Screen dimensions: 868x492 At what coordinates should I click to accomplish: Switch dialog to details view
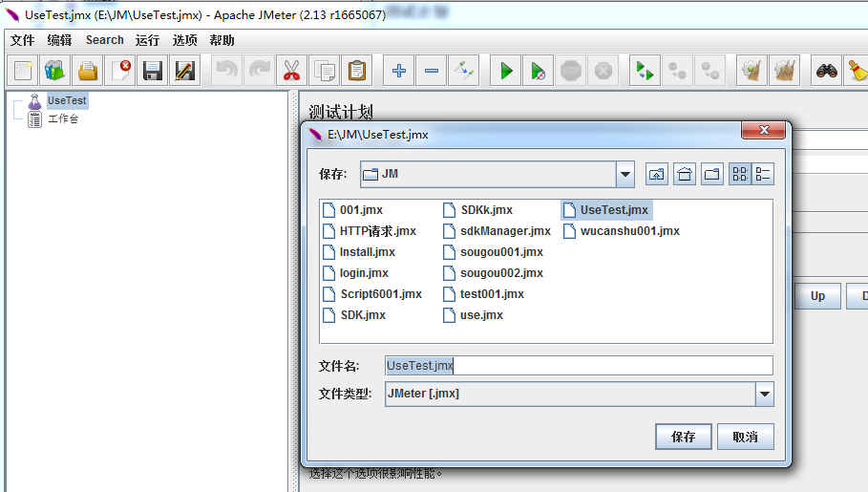(x=763, y=175)
